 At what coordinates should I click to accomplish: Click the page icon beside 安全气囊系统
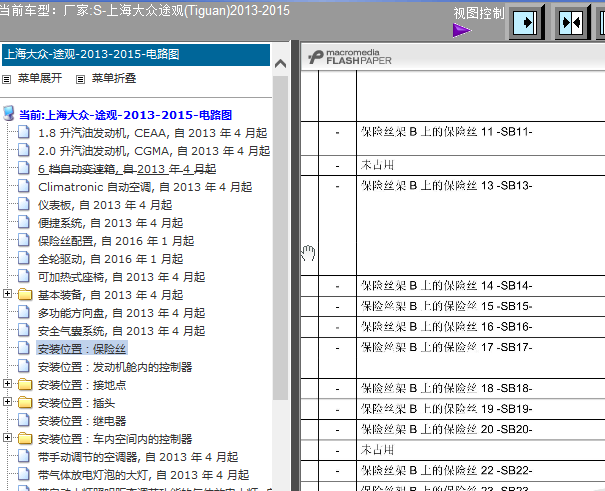[x=24, y=330]
